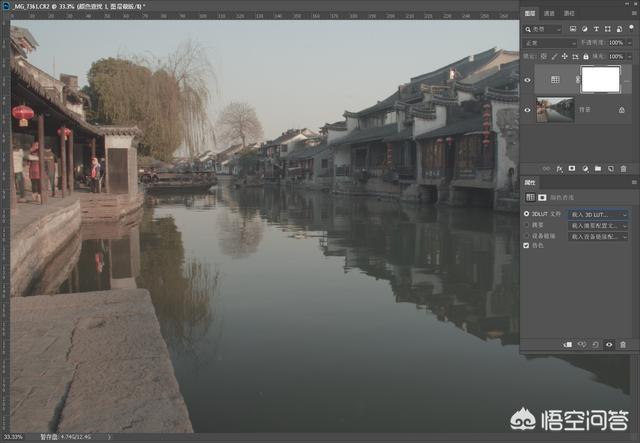This screenshot has width=640, height=443.
Task: Hide the Background (背景) layer
Action: (527, 110)
